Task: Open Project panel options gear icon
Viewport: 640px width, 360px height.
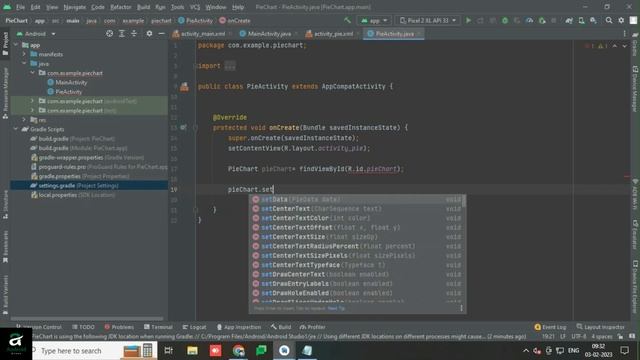Action: [149, 34]
